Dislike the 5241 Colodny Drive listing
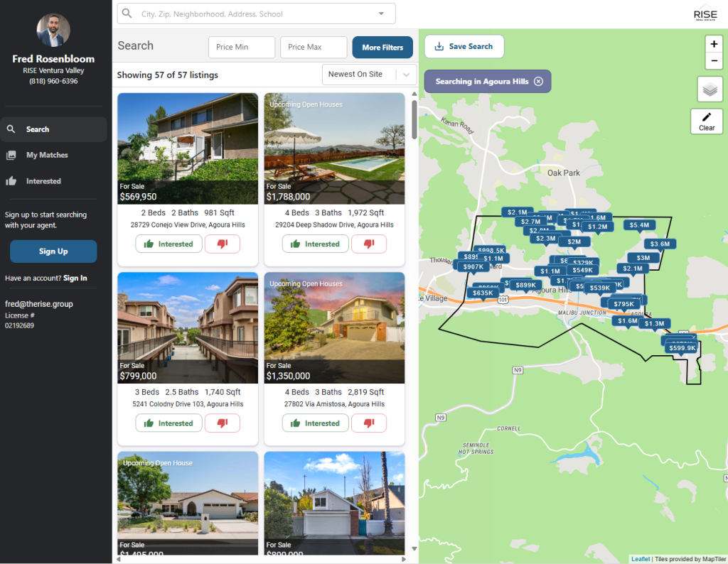Screen dimensions: 728x564 [222, 423]
